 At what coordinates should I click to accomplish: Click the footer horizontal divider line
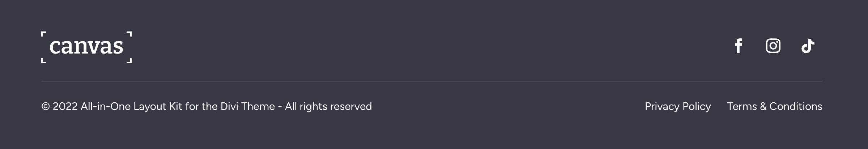click(432, 81)
